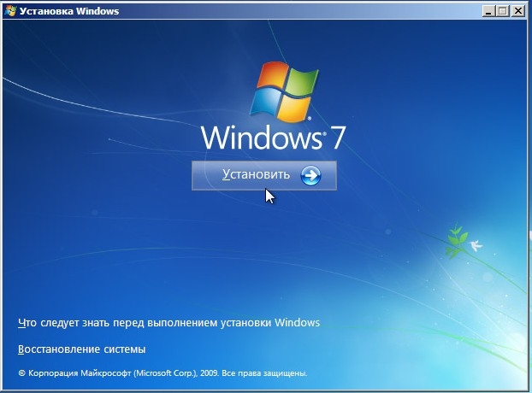Click the blue arrow icon on Установить
532x393 pixels.
(x=310, y=175)
